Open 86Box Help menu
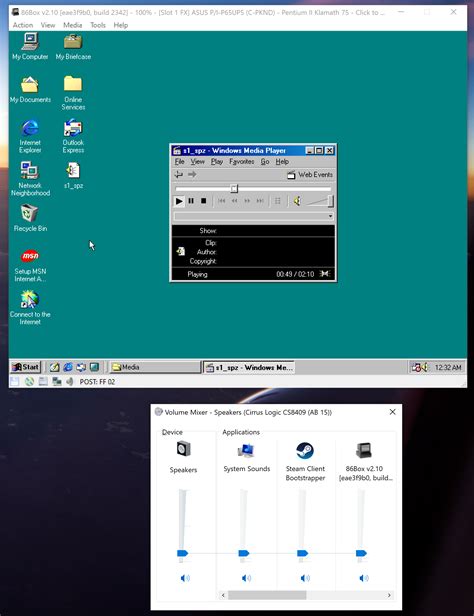The image size is (474, 616). [x=121, y=25]
